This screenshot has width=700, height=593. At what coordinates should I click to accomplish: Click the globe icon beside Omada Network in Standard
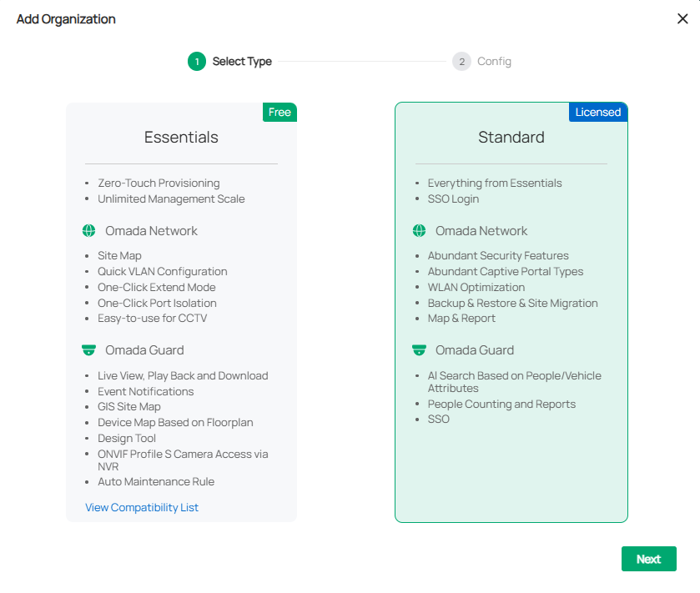419,231
